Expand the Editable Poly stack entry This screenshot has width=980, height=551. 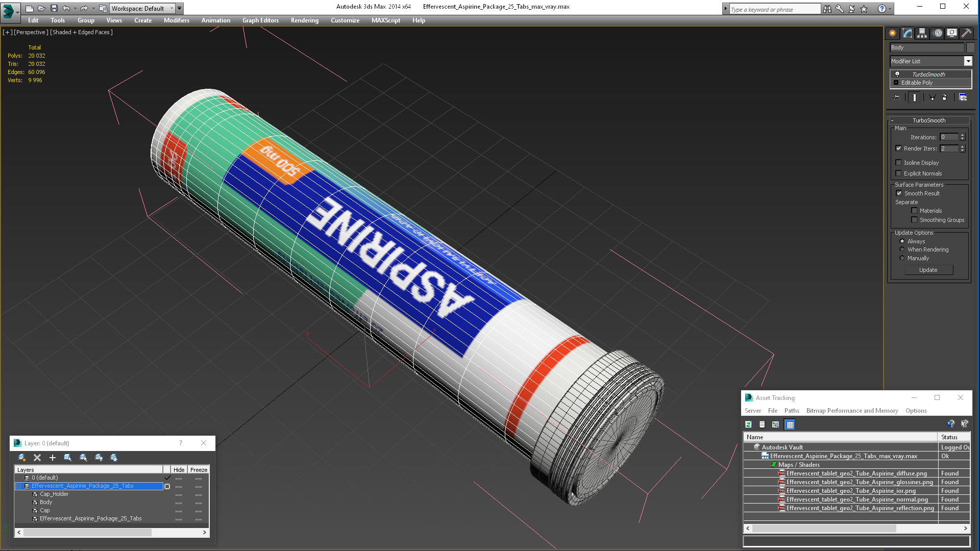point(896,83)
